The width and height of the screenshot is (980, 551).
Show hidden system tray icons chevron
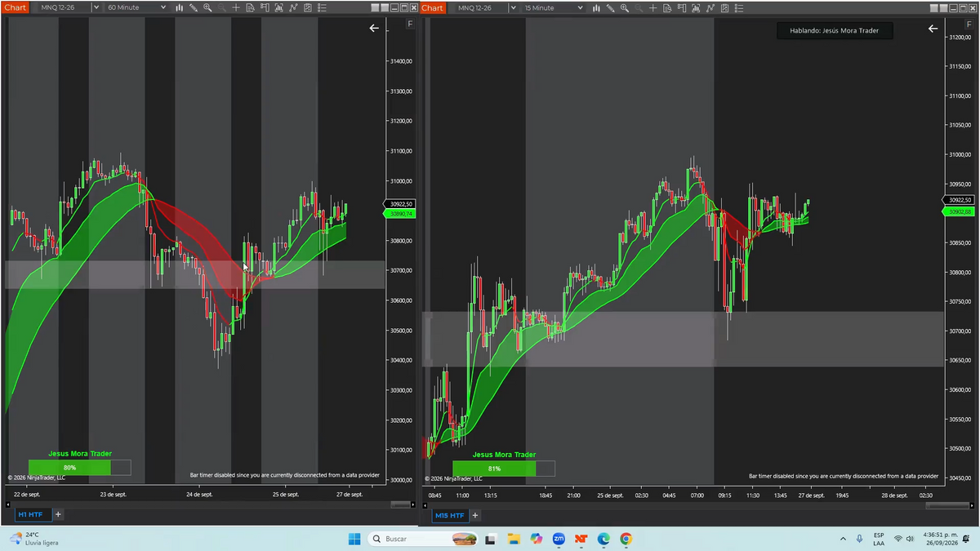[x=843, y=539]
